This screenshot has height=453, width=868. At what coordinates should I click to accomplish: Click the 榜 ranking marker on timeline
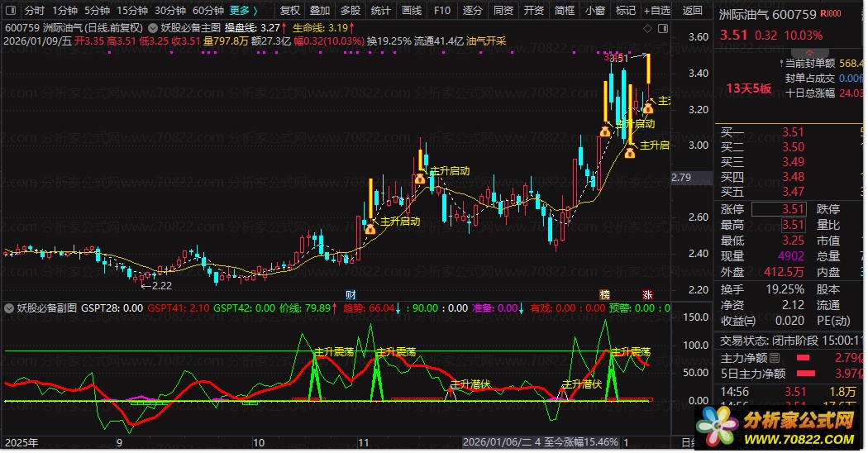[604, 294]
